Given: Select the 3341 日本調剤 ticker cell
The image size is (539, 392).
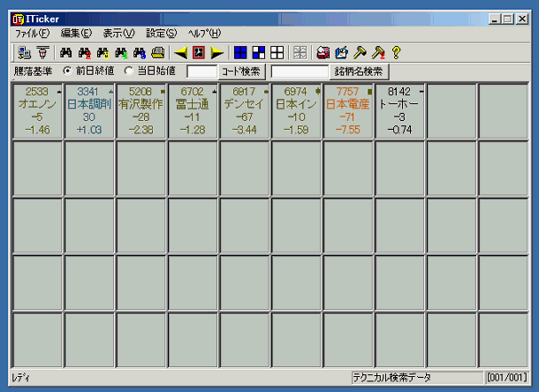Looking at the screenshot, I should point(89,111).
